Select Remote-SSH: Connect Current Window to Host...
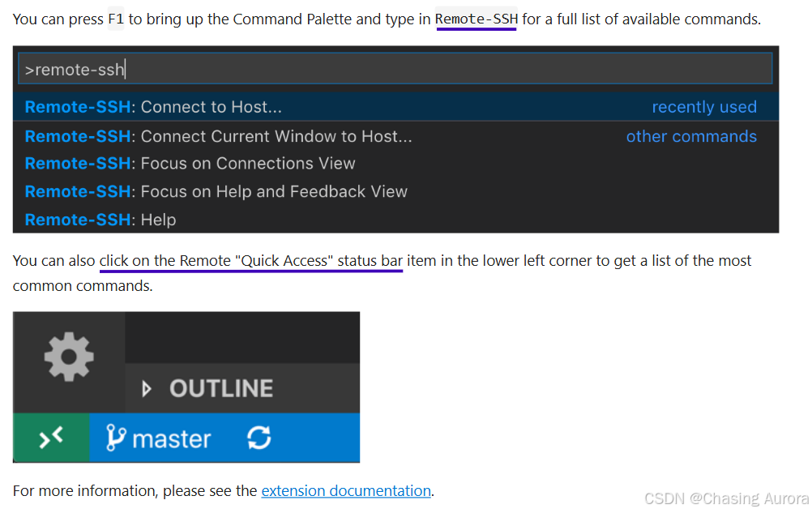This screenshot has height=513, width=812. tap(395, 136)
